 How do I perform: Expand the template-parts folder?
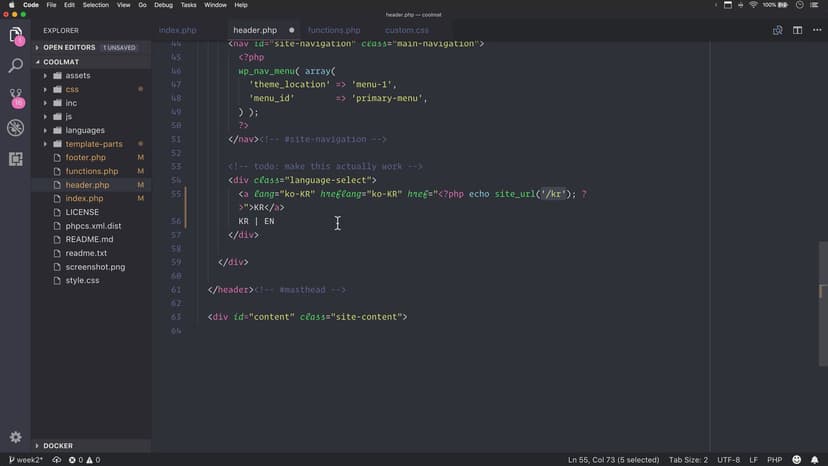93,144
